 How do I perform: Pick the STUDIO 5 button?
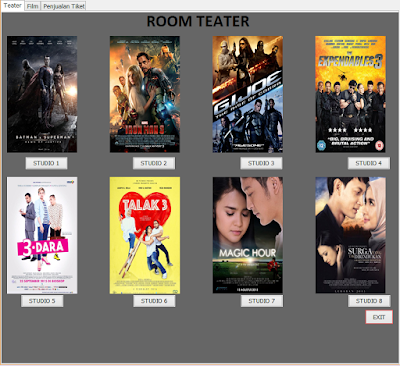click(42, 301)
